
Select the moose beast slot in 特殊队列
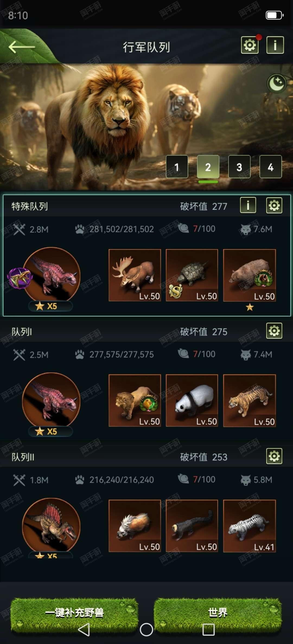(135, 275)
